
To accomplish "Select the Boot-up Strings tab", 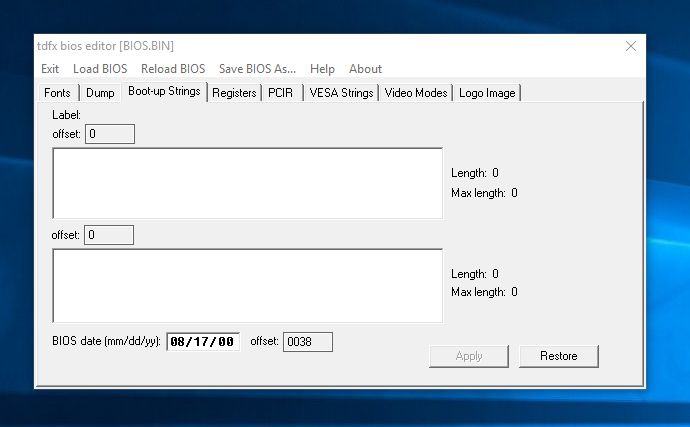I will click(164, 91).
